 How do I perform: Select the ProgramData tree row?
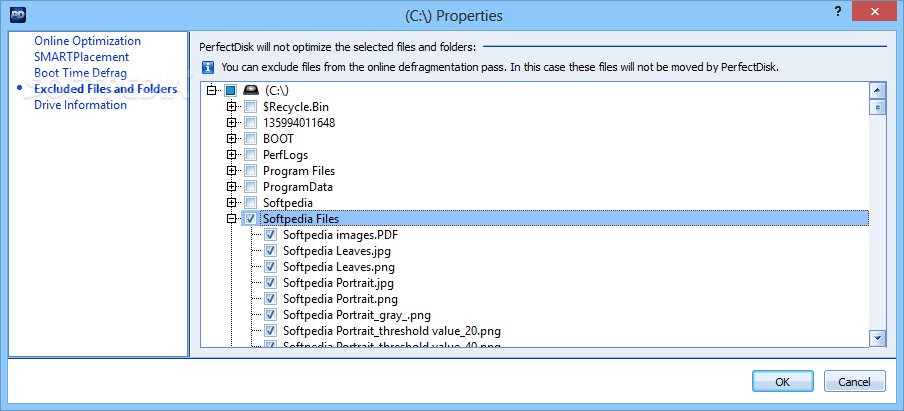(x=297, y=187)
